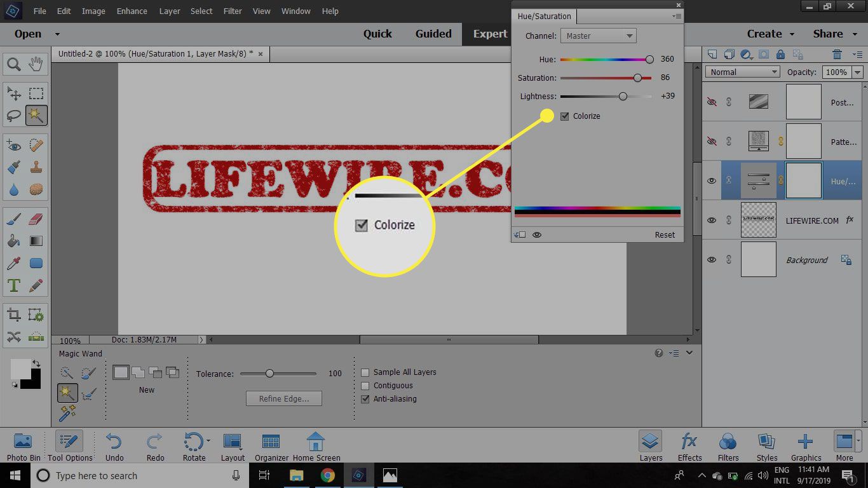The height and width of the screenshot is (488, 868).
Task: Click the Refine Edge button
Action: coord(284,398)
